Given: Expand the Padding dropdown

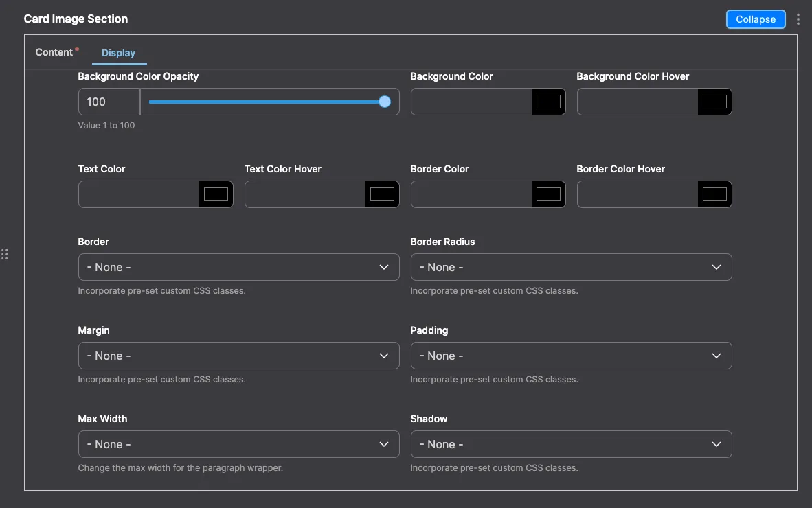Looking at the screenshot, I should [571, 356].
